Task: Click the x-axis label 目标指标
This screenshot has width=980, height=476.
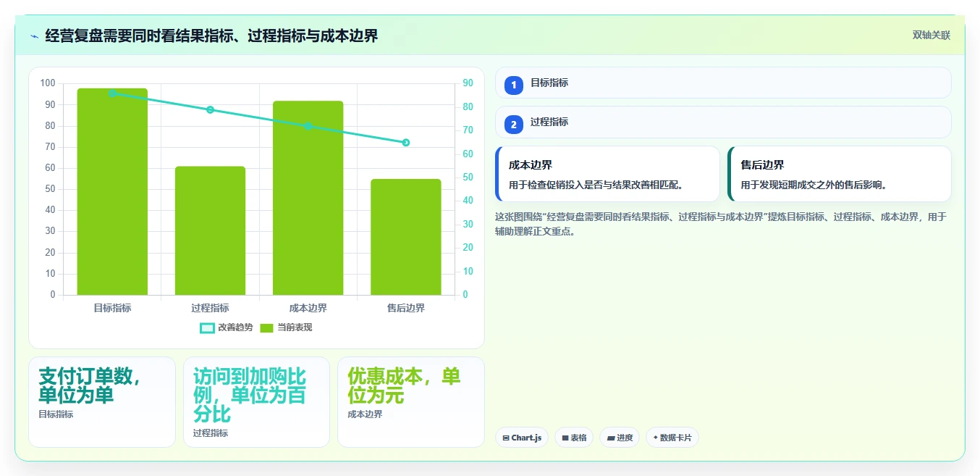Action: point(112,308)
